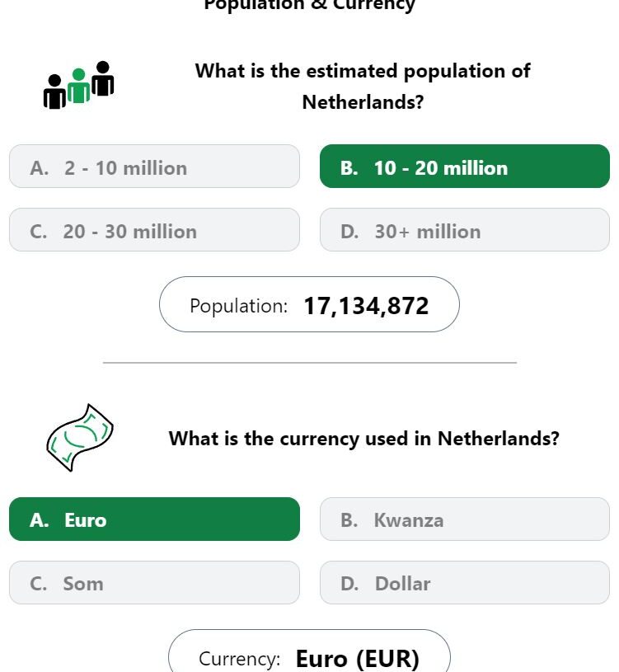
Task: Select answer A. 2 - 10 million
Action: pyautogui.click(x=154, y=167)
